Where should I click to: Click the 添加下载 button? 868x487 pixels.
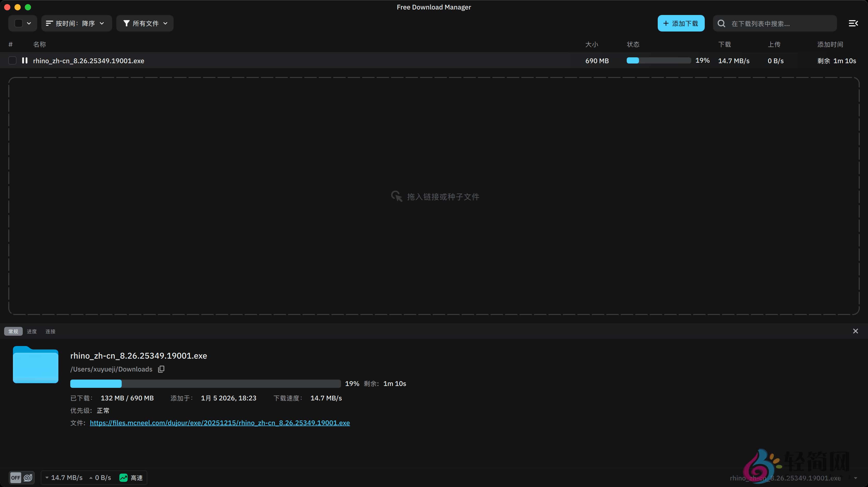pyautogui.click(x=681, y=23)
